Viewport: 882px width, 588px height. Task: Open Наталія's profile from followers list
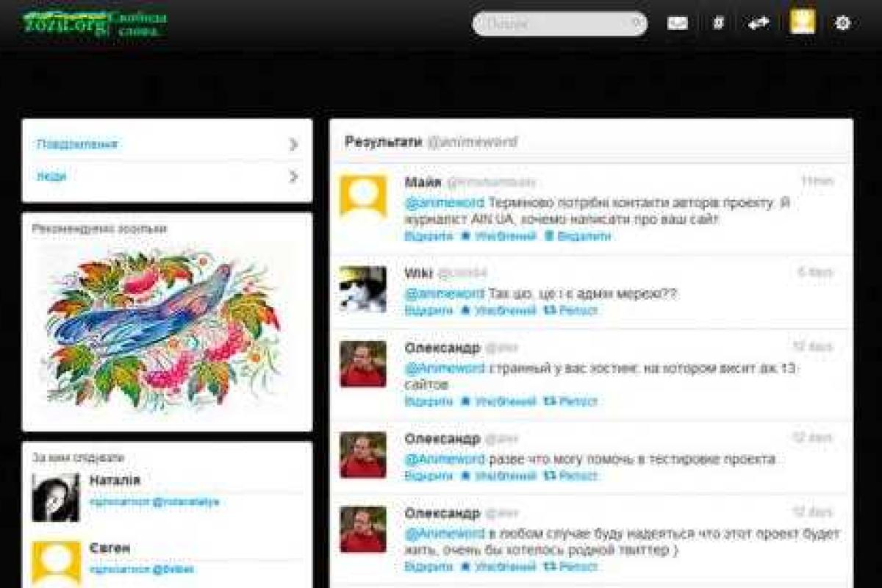click(x=115, y=480)
